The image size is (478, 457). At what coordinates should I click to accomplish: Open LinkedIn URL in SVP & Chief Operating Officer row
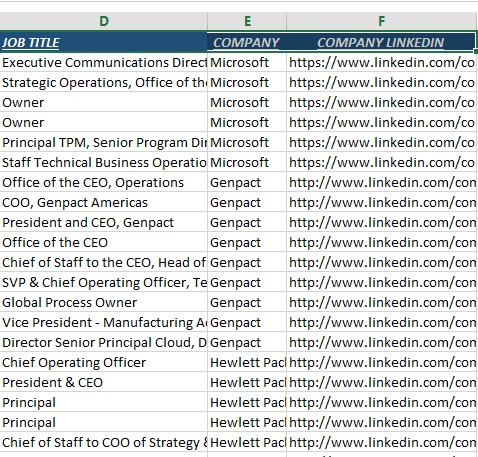pos(381,282)
